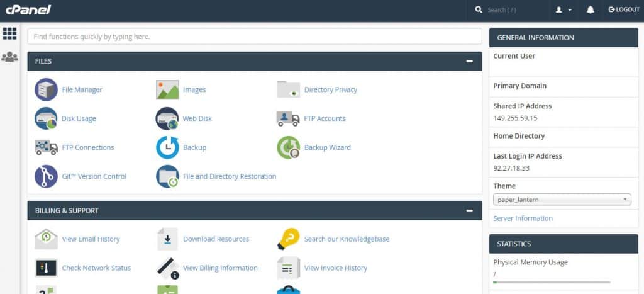Click the Web Disk text link

point(197,118)
